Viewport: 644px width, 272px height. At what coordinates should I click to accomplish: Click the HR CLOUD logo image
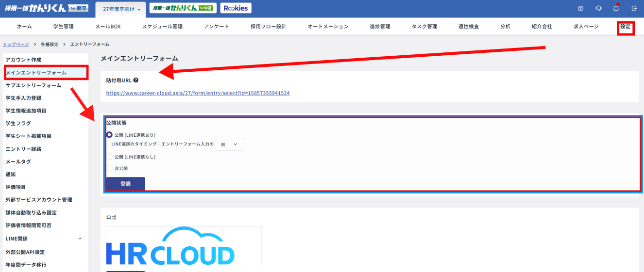(x=184, y=246)
